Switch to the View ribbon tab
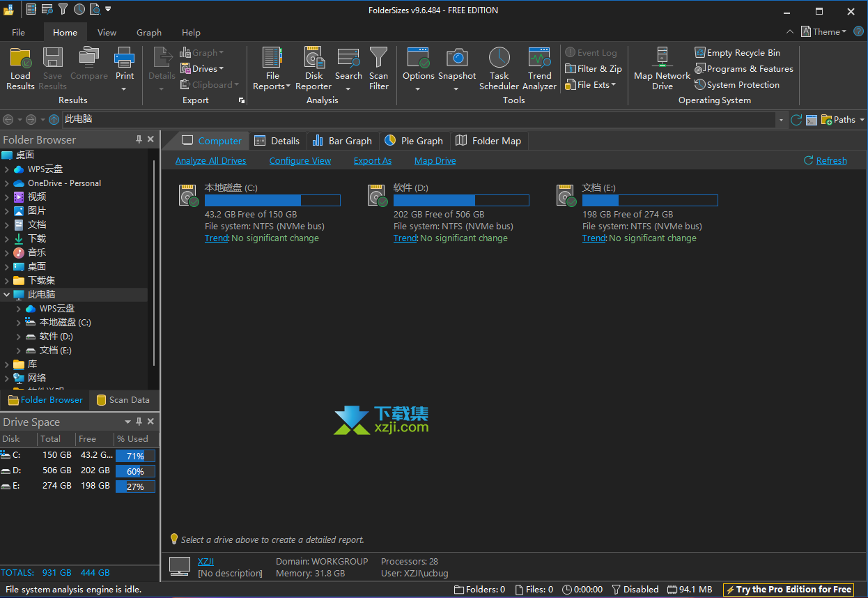 [x=107, y=33]
